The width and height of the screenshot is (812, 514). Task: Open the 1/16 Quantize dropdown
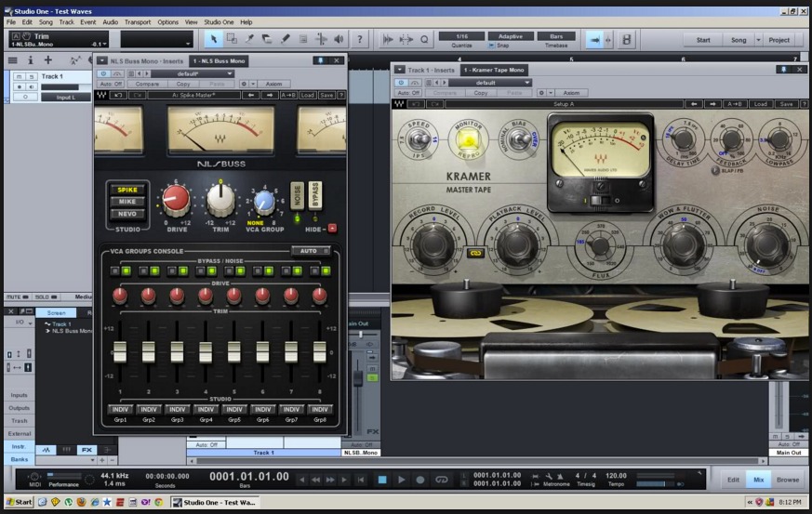tap(462, 36)
